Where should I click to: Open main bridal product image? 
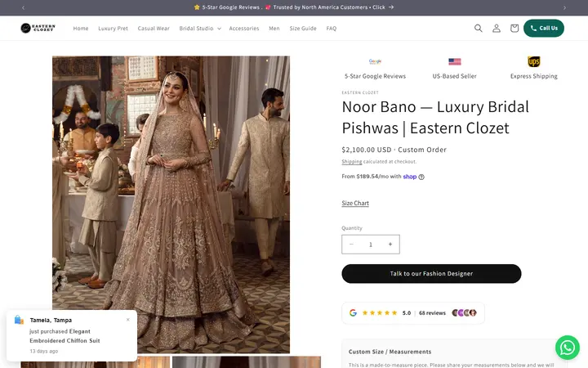(171, 204)
